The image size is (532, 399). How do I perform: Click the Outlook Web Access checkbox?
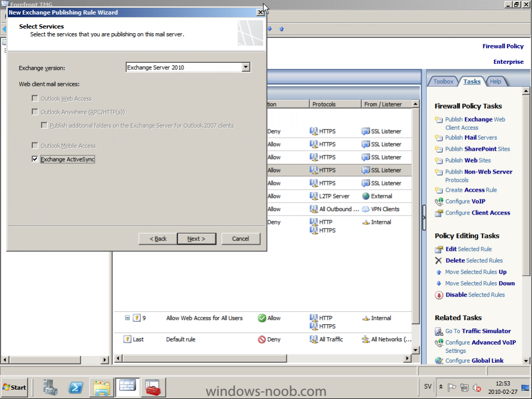click(x=35, y=98)
